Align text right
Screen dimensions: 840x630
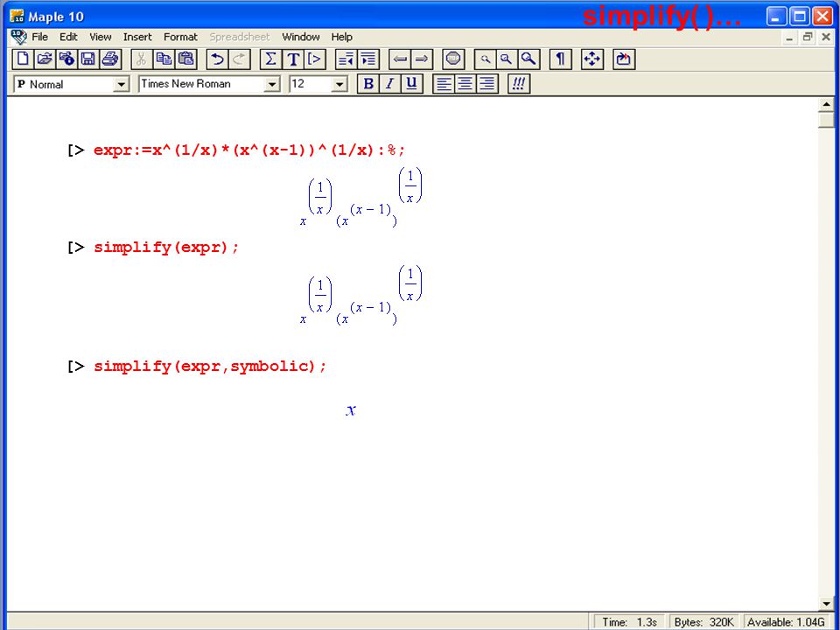(487, 84)
